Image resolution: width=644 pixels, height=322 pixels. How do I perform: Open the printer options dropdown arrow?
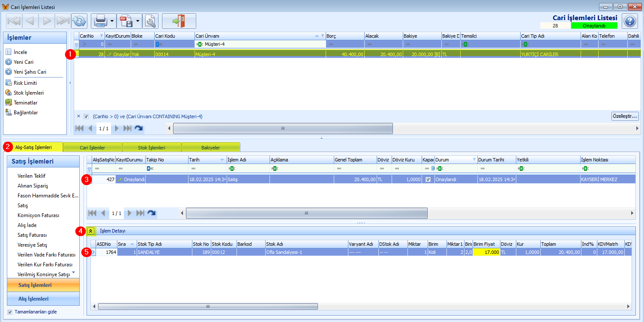[x=112, y=21]
